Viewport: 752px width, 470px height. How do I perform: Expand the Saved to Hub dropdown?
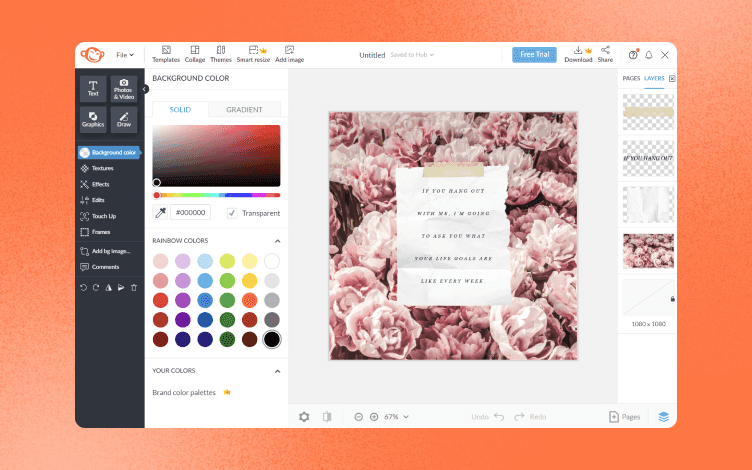(x=412, y=55)
